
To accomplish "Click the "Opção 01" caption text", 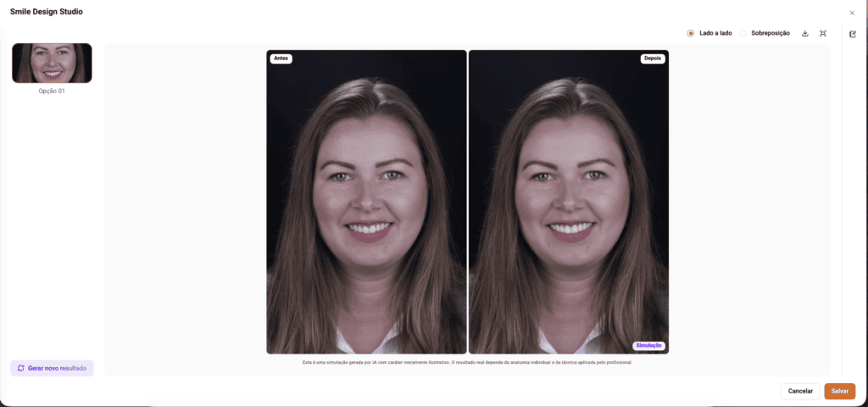I will [52, 91].
